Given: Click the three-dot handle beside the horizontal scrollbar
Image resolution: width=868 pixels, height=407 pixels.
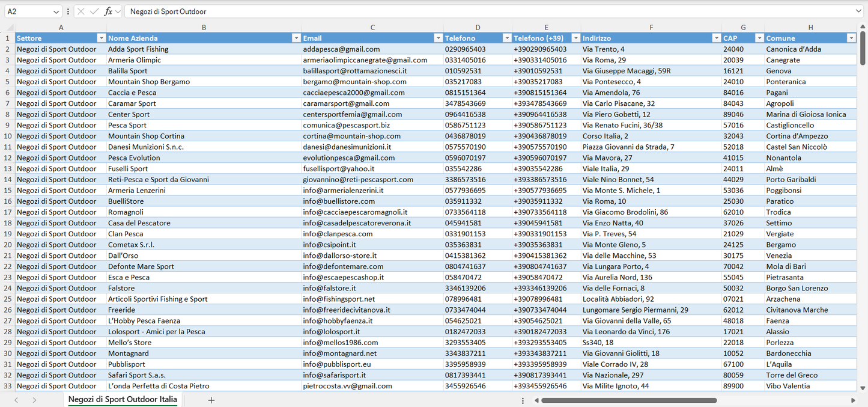Looking at the screenshot, I should (523, 400).
